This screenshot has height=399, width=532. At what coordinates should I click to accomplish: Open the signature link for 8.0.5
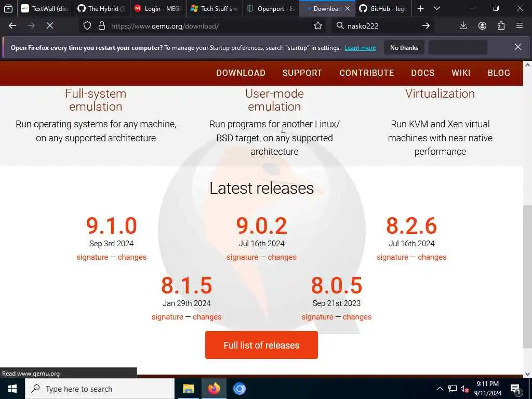[x=317, y=317]
